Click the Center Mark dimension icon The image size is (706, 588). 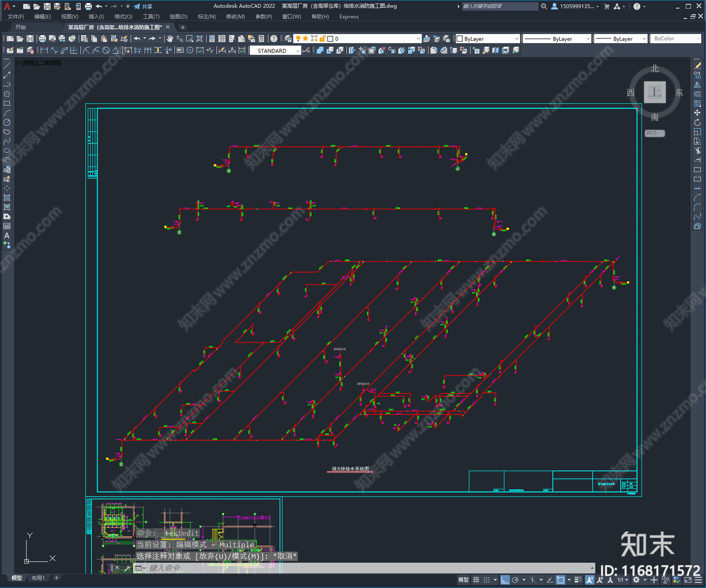[x=190, y=50]
